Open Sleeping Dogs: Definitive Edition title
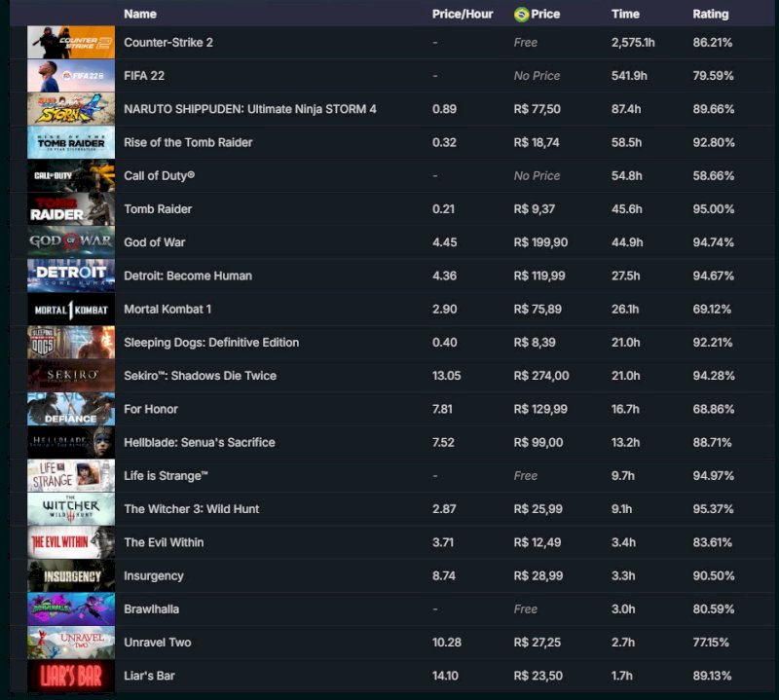This screenshot has width=779, height=700. [x=211, y=343]
